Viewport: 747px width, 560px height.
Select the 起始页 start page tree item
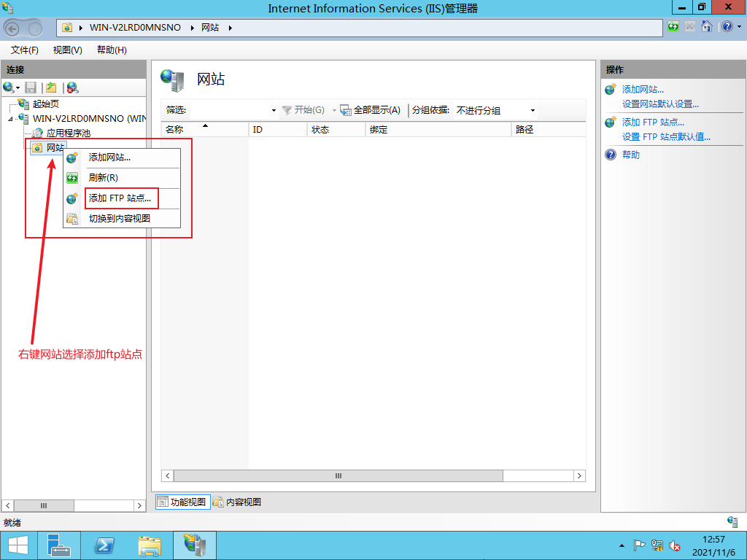(x=46, y=104)
